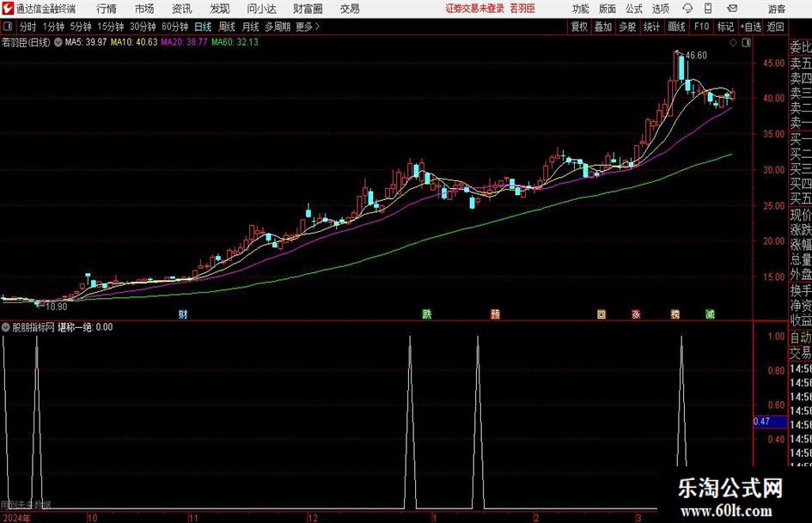Open the mail envelope icon
The height and width of the screenshot is (523, 812).
pos(732,9)
